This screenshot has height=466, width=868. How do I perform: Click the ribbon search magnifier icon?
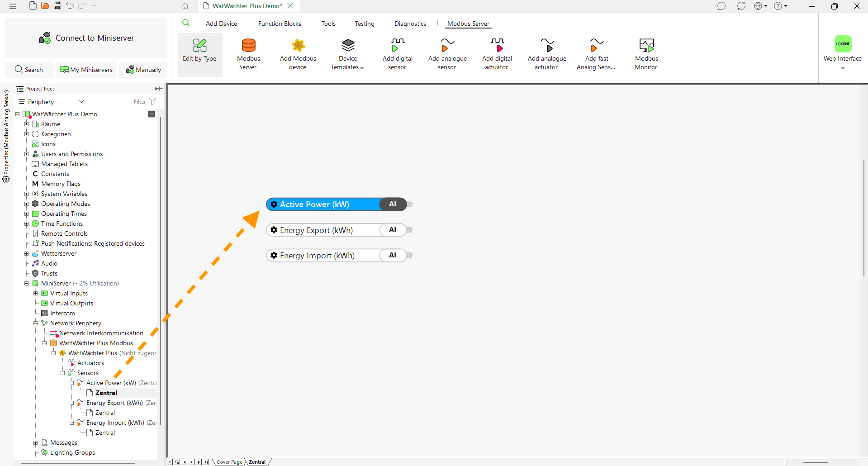(x=186, y=23)
